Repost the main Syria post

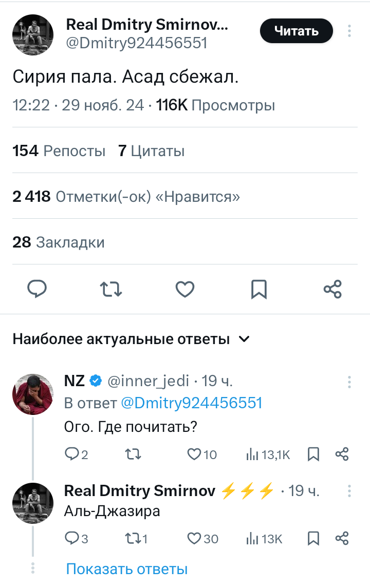(x=111, y=289)
